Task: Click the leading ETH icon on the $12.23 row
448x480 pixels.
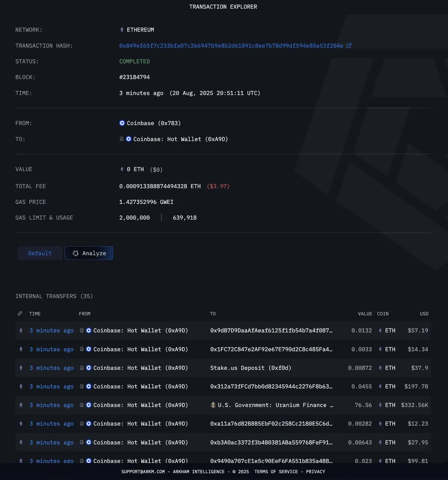Action: 21,424
